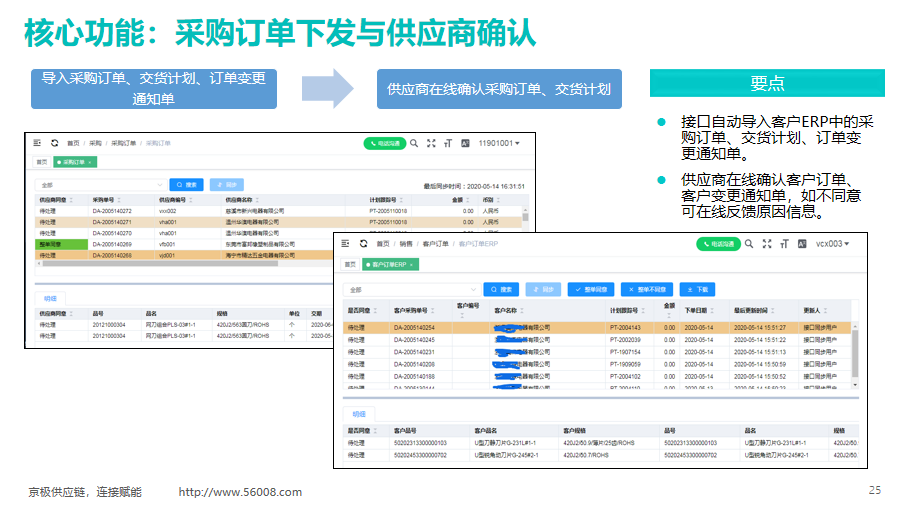Click 电话沟通 button in 客户订单ERP window
Viewport: 907px width, 509px height.
click(x=718, y=244)
